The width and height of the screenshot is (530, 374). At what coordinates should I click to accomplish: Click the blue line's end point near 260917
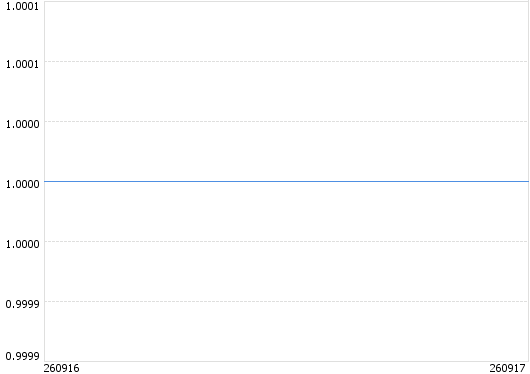coord(527,182)
